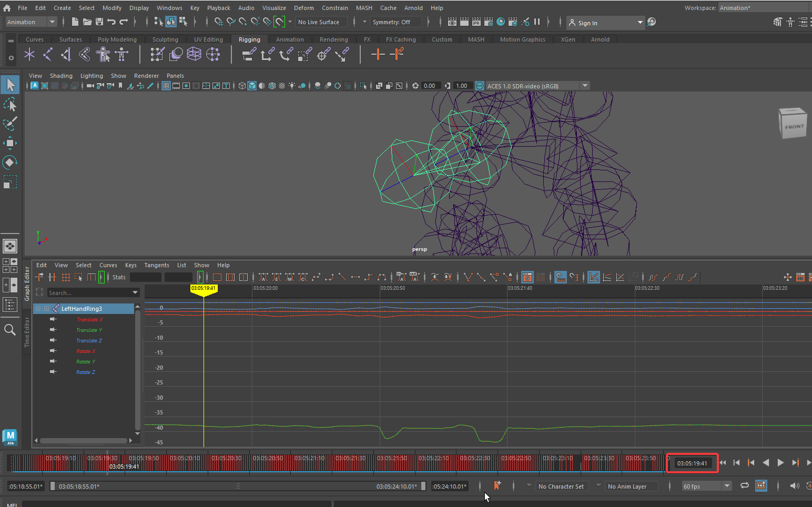Viewport: 812px width, 507px height.
Task: Toggle playback looping icon
Action: pyautogui.click(x=744, y=485)
